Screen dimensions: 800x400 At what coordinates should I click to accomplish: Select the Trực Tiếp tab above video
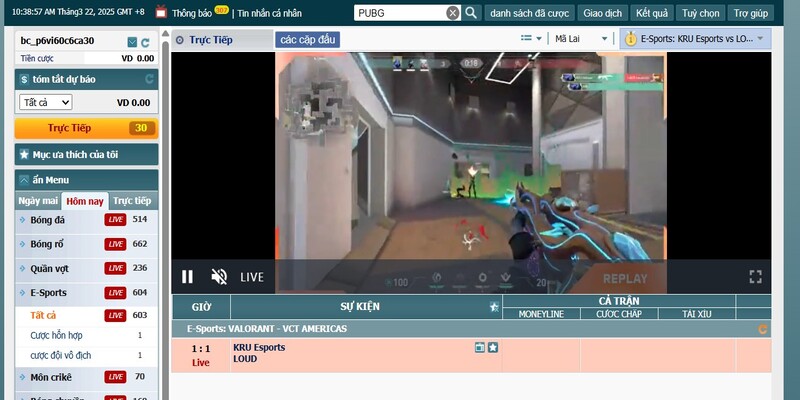point(222,40)
